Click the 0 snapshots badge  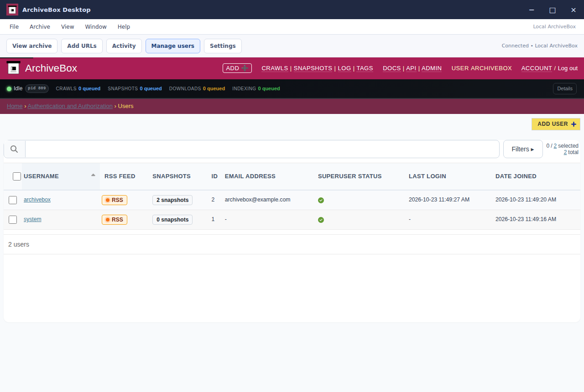[x=172, y=220]
